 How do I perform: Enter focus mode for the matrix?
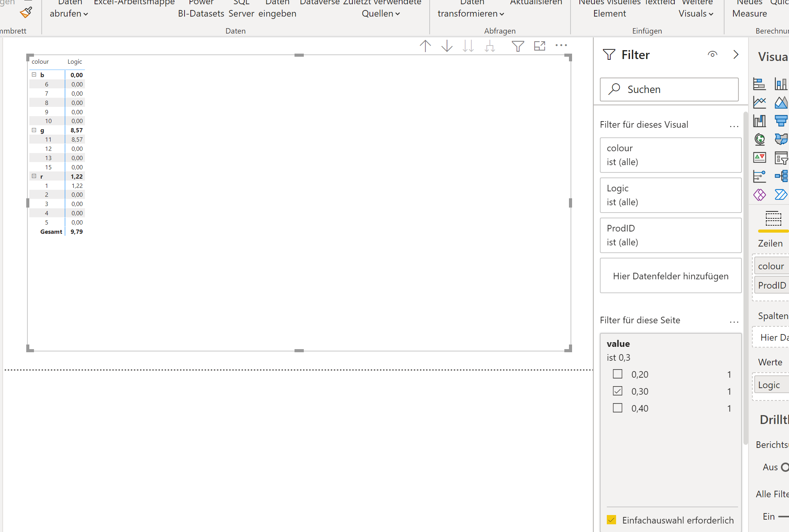point(540,46)
